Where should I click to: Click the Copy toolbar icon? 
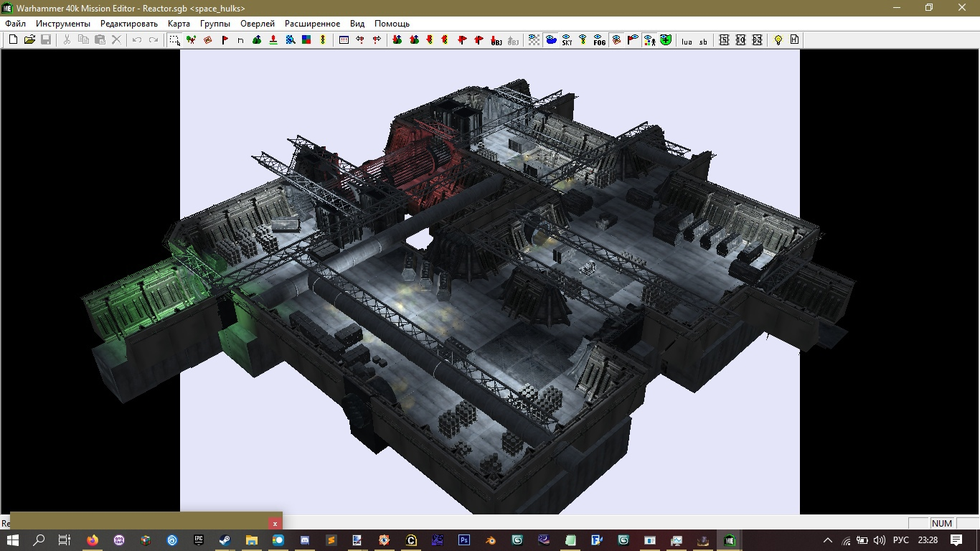(83, 40)
